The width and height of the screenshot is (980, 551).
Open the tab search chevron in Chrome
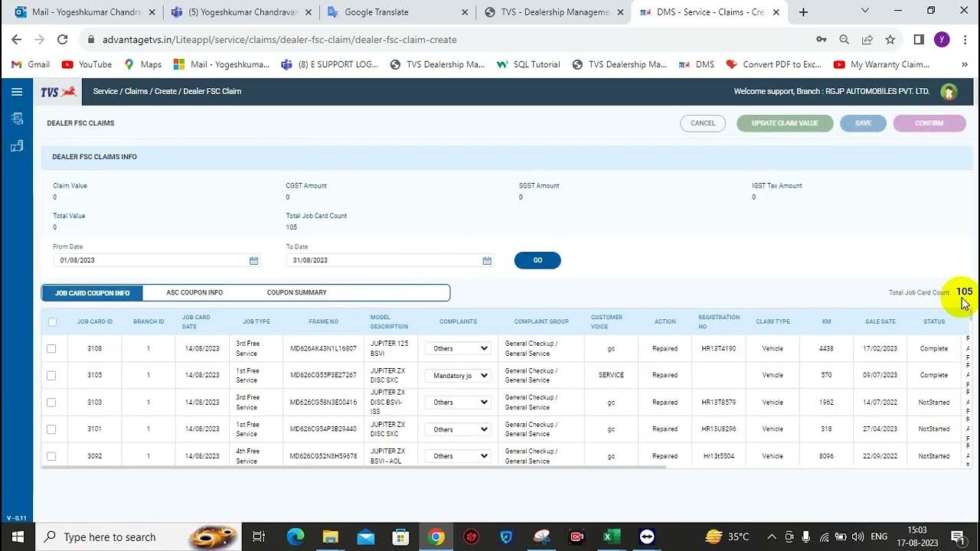pyautogui.click(x=864, y=11)
